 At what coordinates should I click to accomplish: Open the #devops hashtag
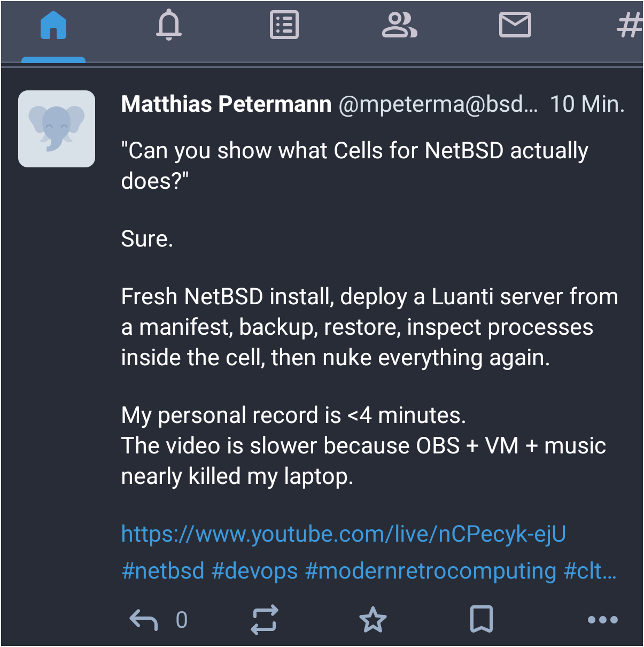pyautogui.click(x=254, y=571)
